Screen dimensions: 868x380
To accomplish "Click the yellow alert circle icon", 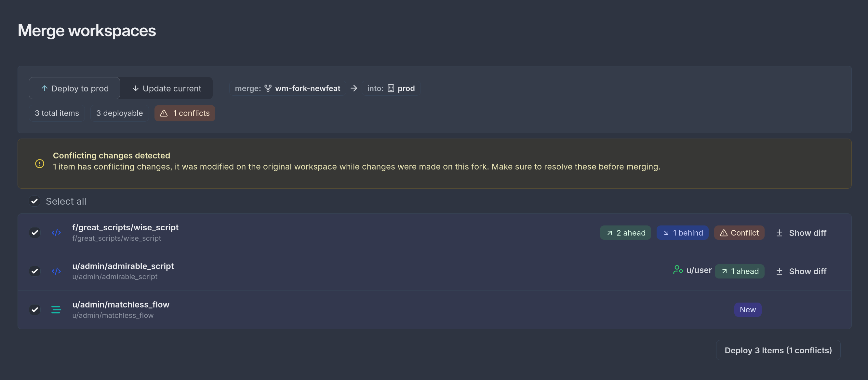I will [40, 164].
